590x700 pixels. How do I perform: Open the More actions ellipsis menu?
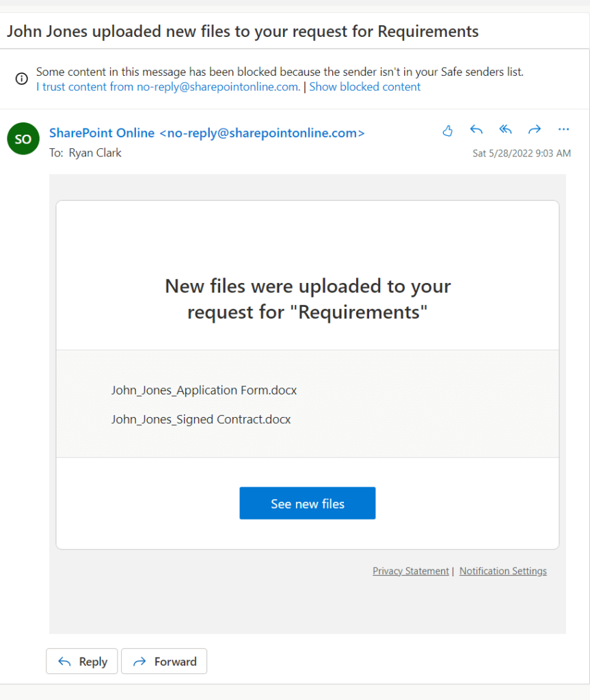pos(563,129)
